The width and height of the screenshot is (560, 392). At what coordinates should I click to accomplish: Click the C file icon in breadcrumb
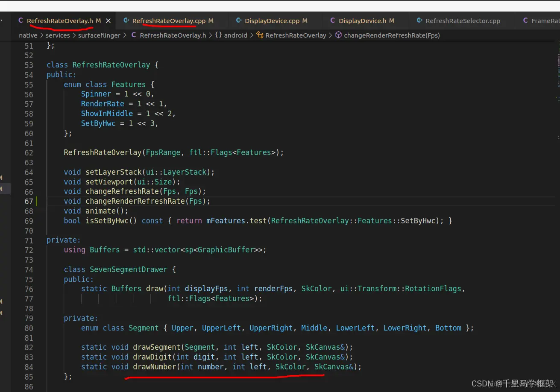[134, 35]
